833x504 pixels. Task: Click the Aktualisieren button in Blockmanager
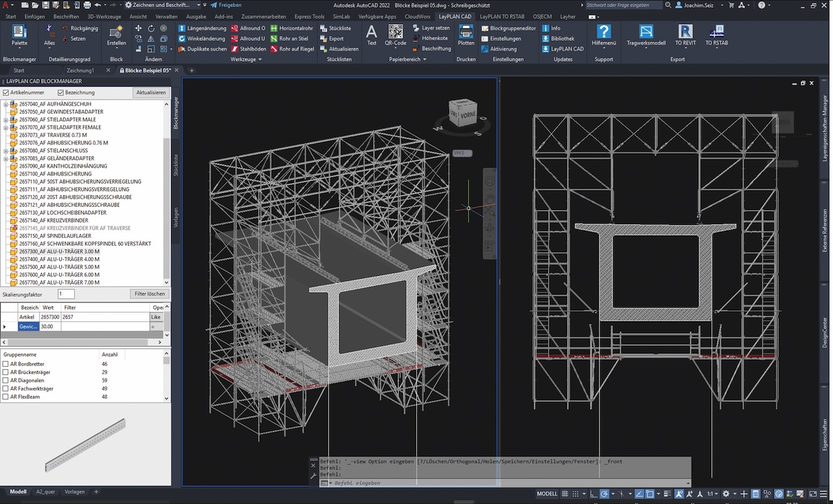click(151, 93)
